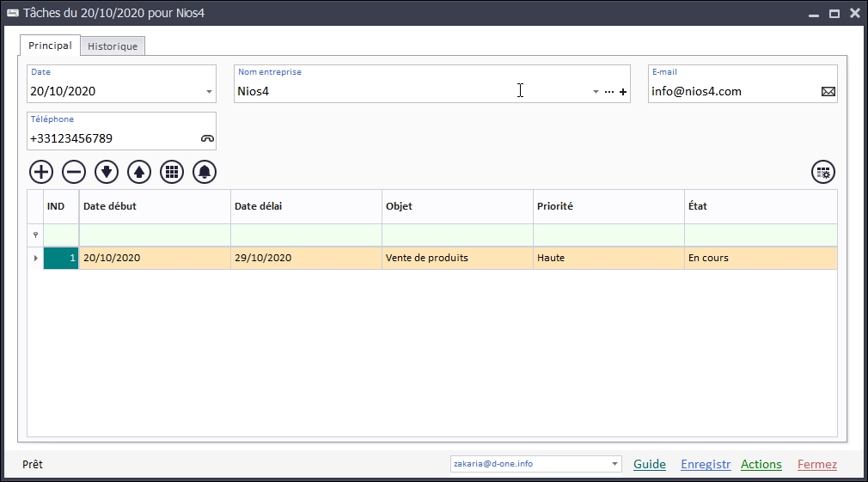Click the add row plus icon
This screenshot has width=868, height=482.
pyautogui.click(x=41, y=172)
